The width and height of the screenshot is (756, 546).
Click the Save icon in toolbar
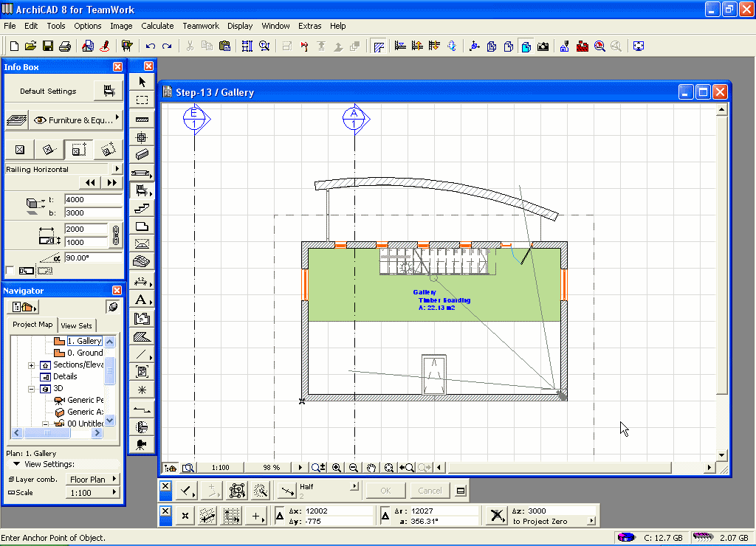click(48, 46)
